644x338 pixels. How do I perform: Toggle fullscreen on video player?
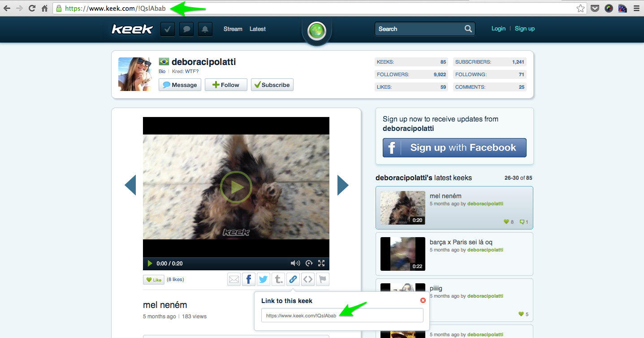tap(321, 264)
